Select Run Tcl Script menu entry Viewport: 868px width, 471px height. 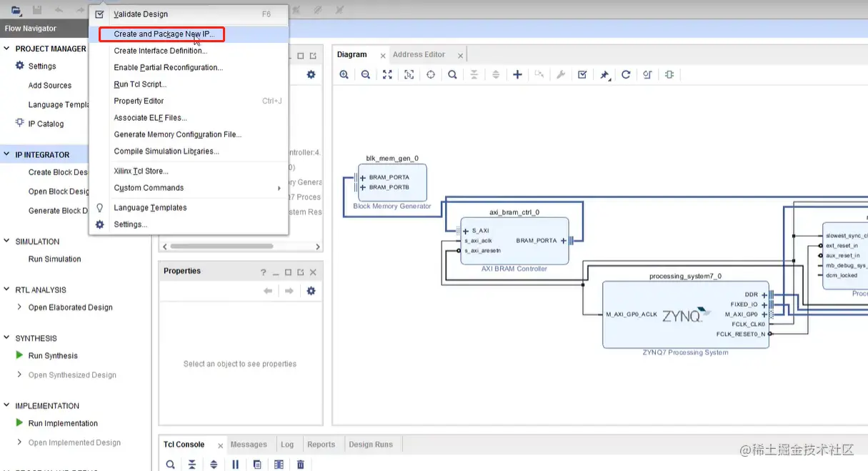[x=189, y=84]
